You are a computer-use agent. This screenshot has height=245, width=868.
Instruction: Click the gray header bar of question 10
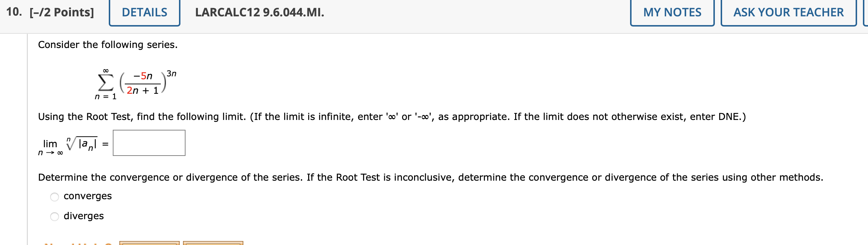(x=437, y=13)
